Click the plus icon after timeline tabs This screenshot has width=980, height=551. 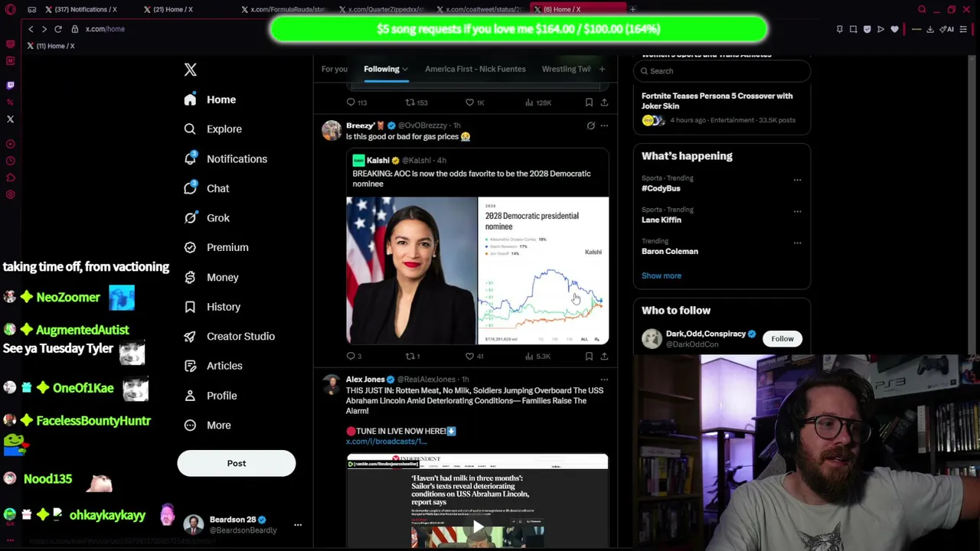(x=602, y=69)
